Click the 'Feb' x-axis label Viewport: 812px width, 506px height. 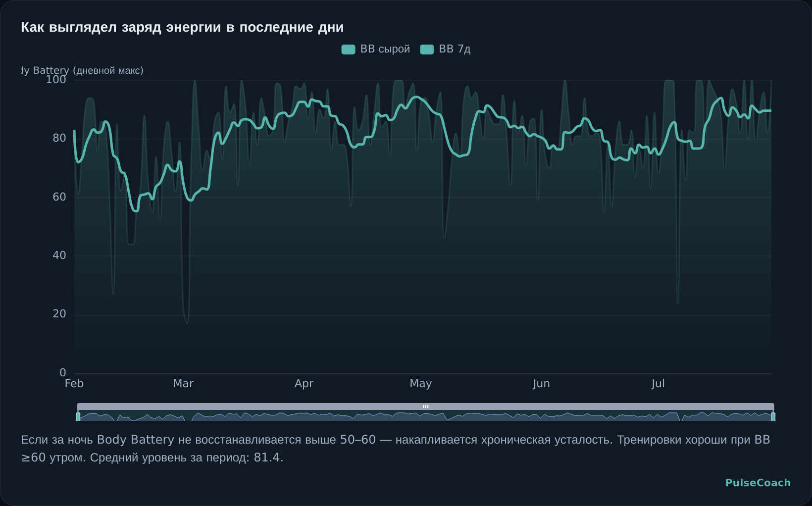(74, 384)
